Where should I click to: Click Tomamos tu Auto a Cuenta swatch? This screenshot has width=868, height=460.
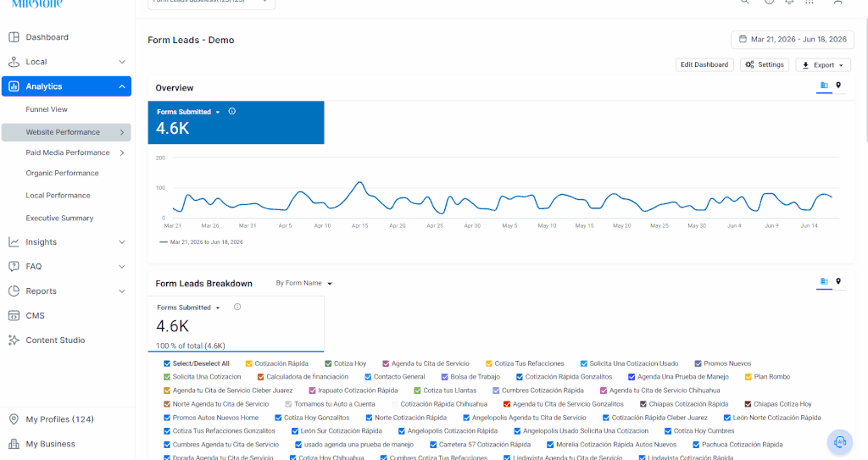point(288,404)
